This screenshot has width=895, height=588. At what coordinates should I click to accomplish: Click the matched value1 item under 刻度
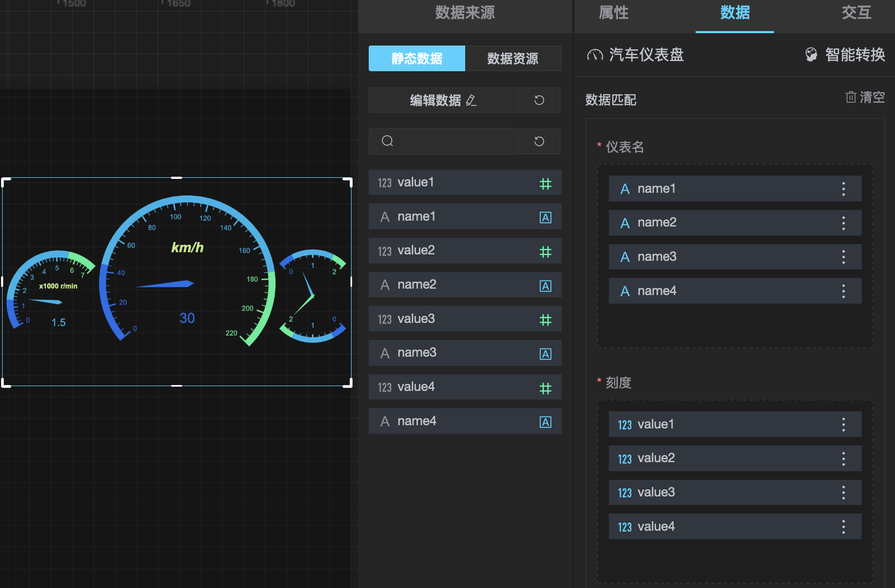coord(735,424)
